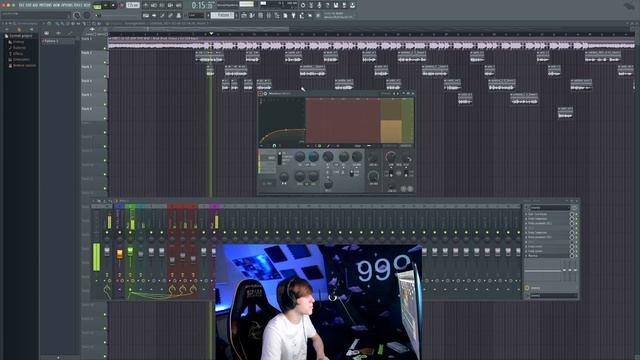Image resolution: width=640 pixels, height=360 pixels.
Task: Click the Stop transport button
Action: [113, 6]
